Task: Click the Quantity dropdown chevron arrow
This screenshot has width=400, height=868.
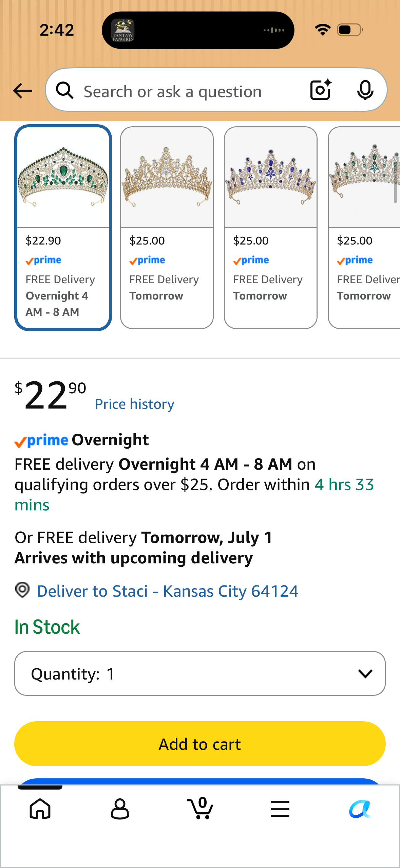Action: coord(365,674)
